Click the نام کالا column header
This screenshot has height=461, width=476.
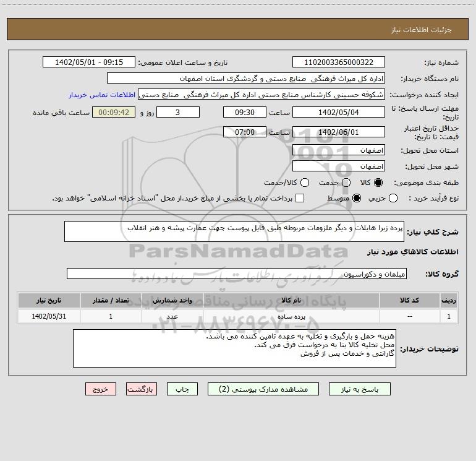click(291, 300)
